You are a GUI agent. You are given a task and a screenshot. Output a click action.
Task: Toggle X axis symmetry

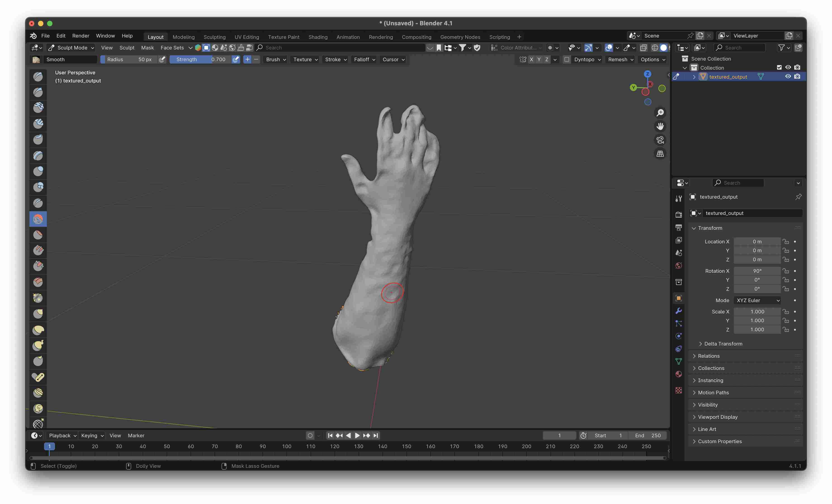(531, 59)
